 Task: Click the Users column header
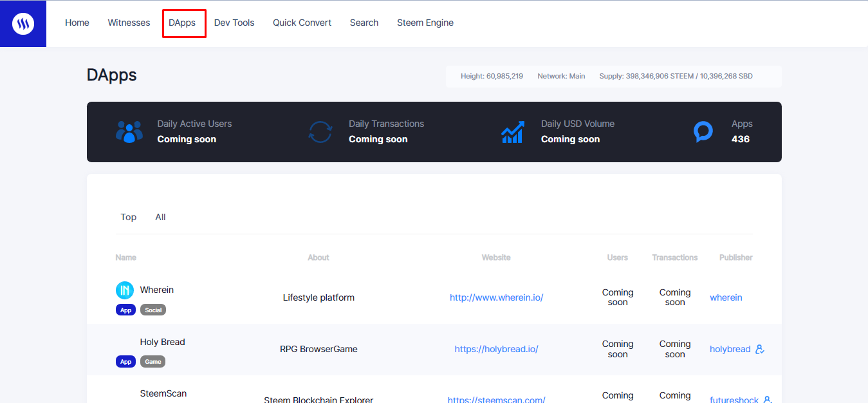pos(618,258)
